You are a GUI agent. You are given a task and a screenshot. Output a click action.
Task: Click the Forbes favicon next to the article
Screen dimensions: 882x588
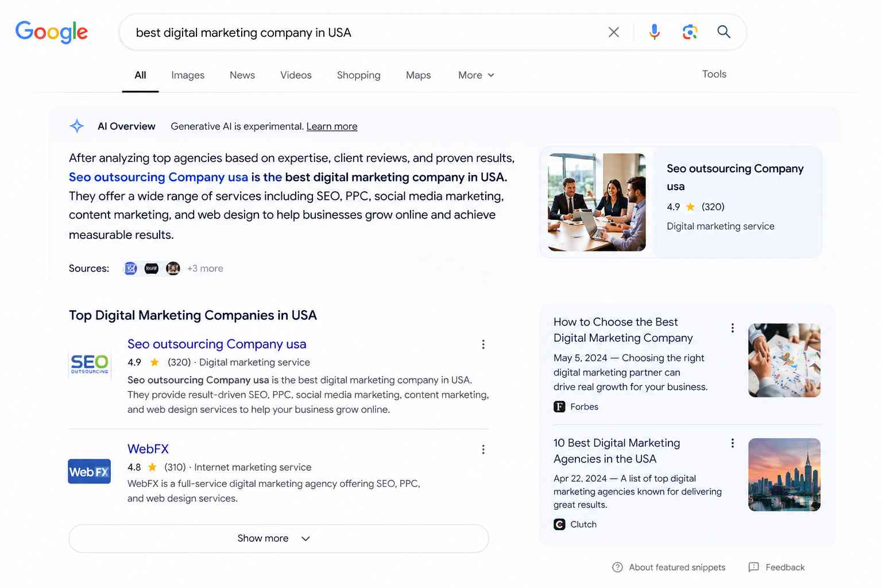pos(559,406)
